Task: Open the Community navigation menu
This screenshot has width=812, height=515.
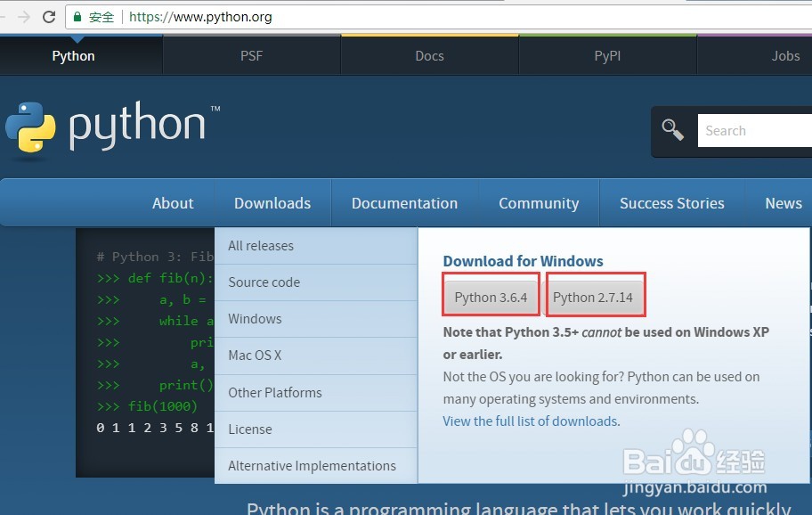Action: pyautogui.click(x=539, y=203)
